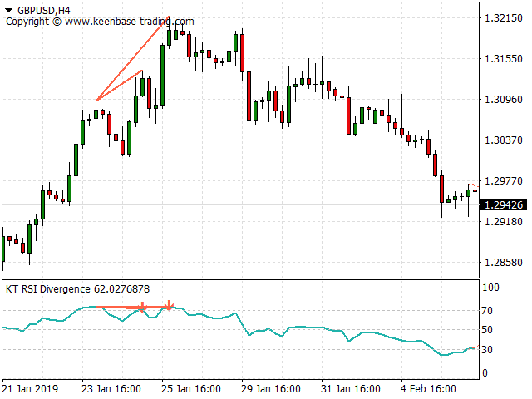Click the RSI level 0 label
Screen dimensions: 532x399
pyautogui.click(x=485, y=373)
